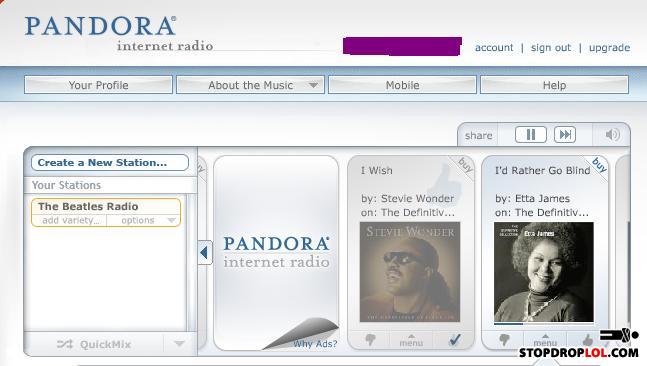Open menu on the I Wish card
This screenshot has width=647, height=366.
tap(411, 341)
